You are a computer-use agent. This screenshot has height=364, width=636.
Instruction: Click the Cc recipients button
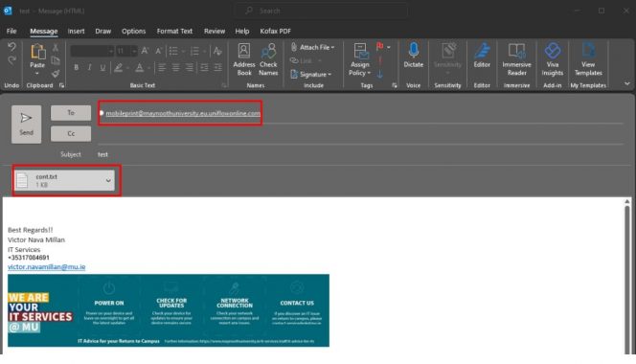click(x=71, y=133)
